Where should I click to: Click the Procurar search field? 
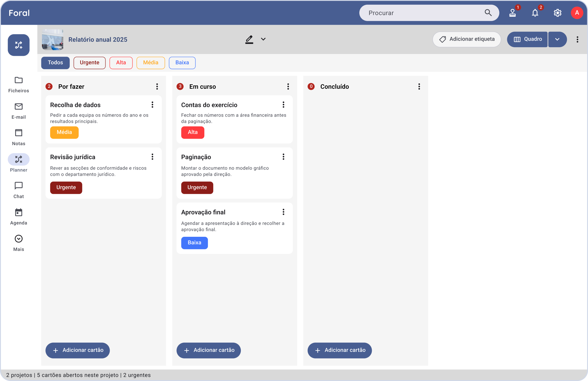coord(429,13)
